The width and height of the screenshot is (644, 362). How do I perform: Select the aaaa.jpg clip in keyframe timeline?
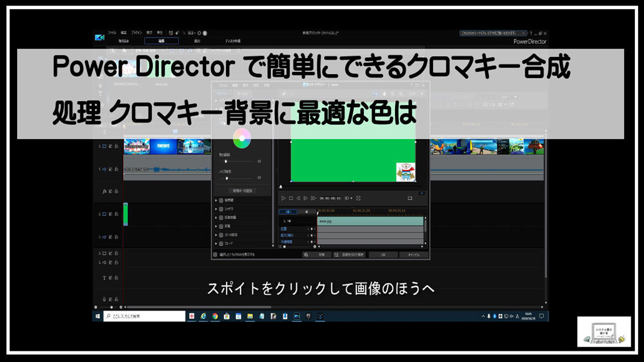pyautogui.click(x=370, y=221)
